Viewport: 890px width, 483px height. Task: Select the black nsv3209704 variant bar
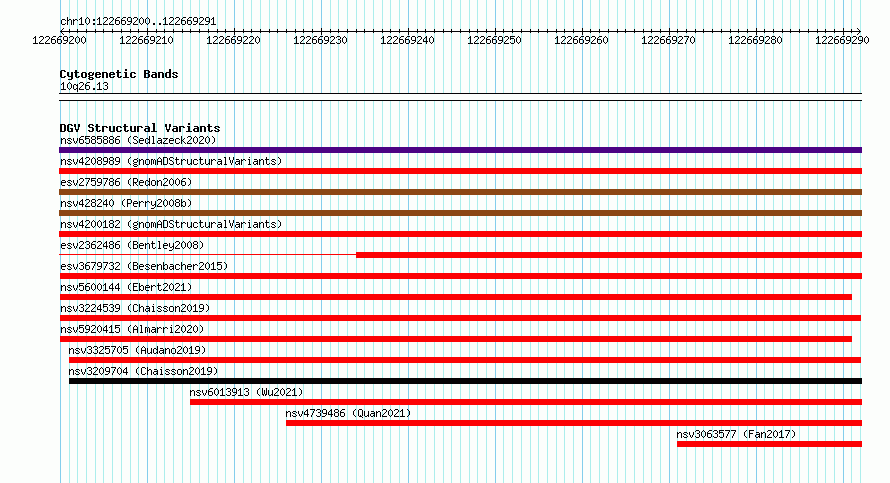(x=465, y=381)
